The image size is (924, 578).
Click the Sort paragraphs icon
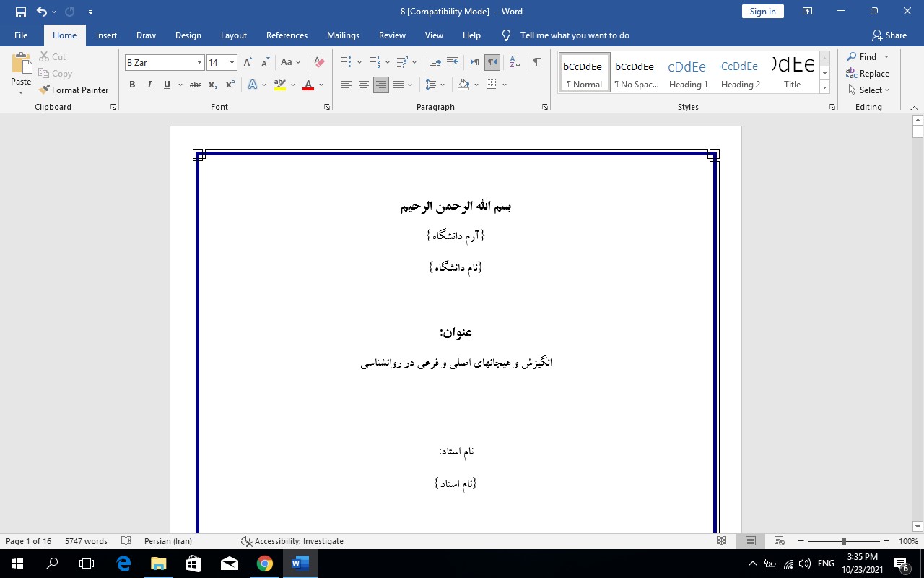click(515, 63)
